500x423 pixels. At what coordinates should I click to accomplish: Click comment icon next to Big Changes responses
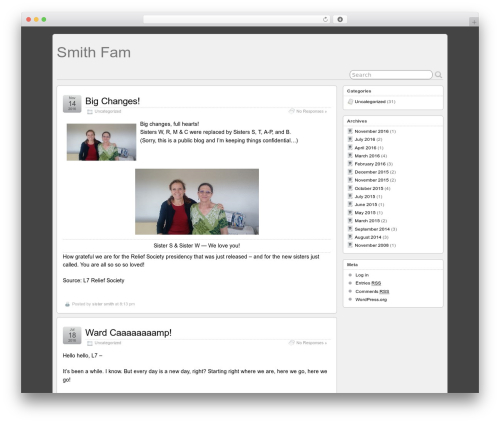[292, 111]
